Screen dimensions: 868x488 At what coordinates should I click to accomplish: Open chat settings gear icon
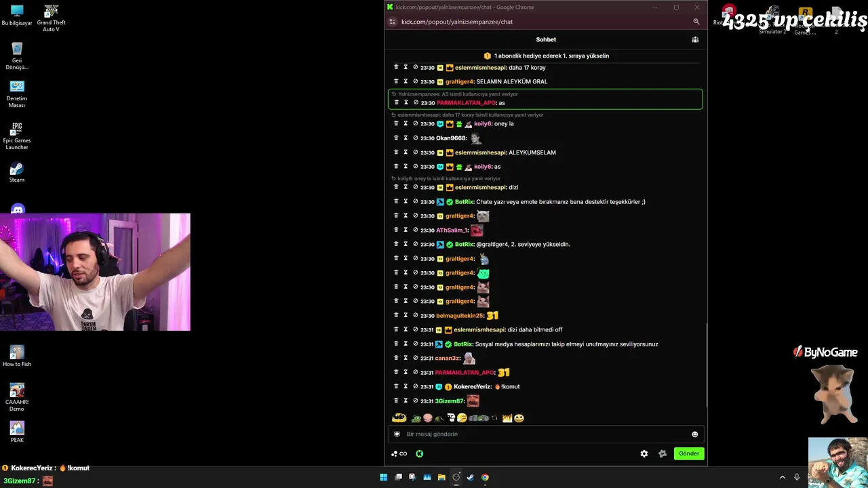(644, 453)
